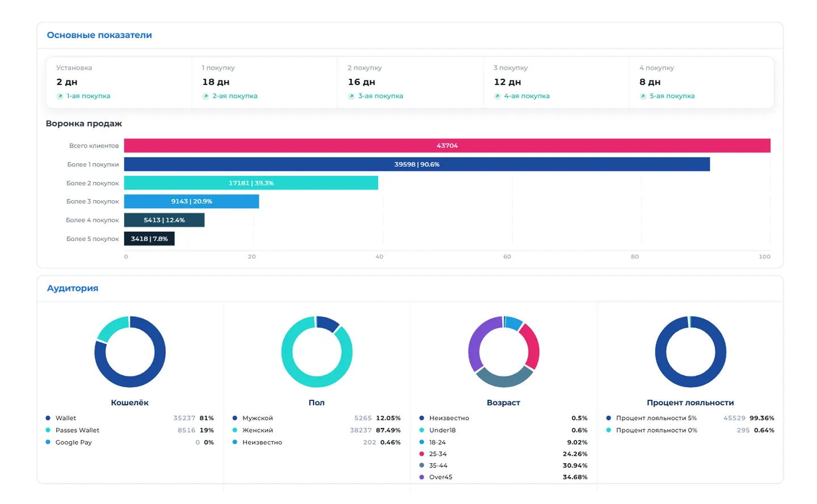
Task: Click the Passes Wallet legend label
Action: tap(77, 430)
